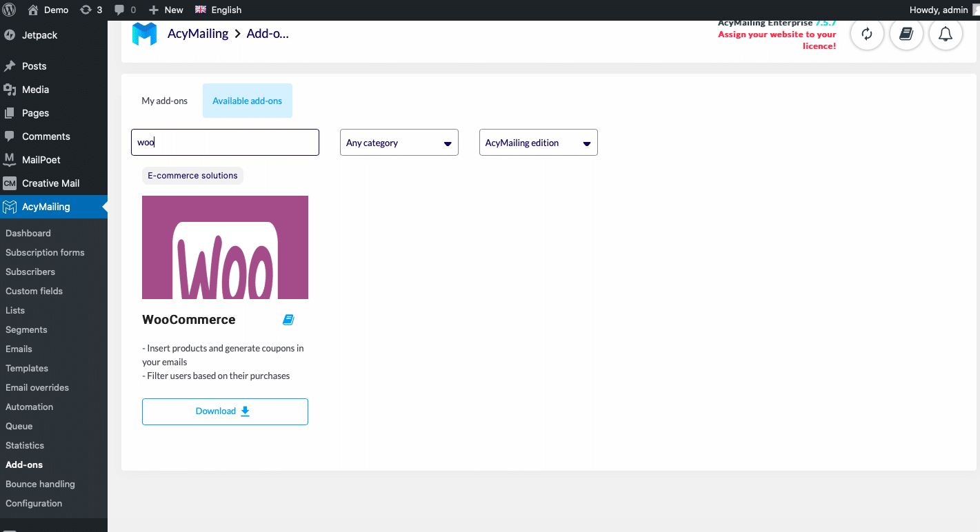Open the Templates submenu

click(x=27, y=368)
